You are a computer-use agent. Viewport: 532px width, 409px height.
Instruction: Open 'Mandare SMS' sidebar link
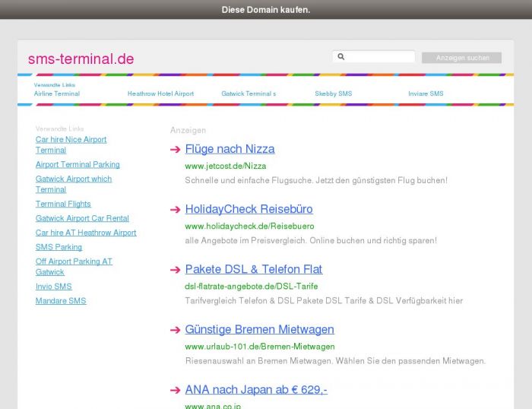click(x=61, y=301)
